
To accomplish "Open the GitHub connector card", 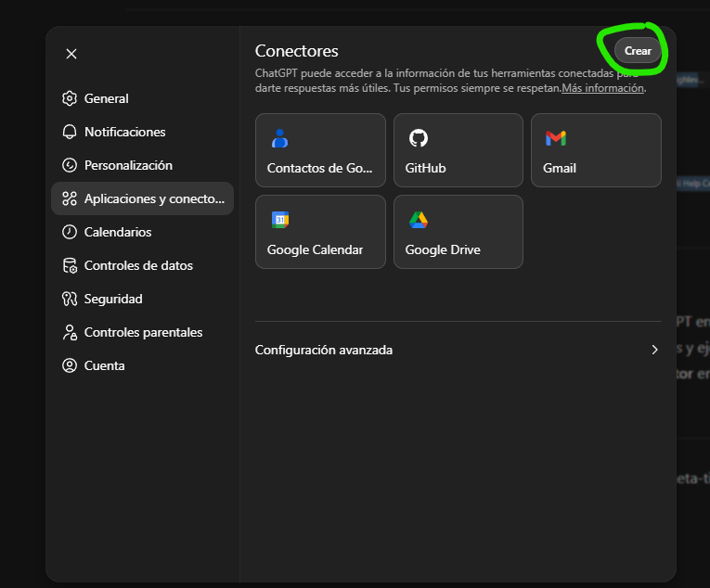I will coord(458,150).
